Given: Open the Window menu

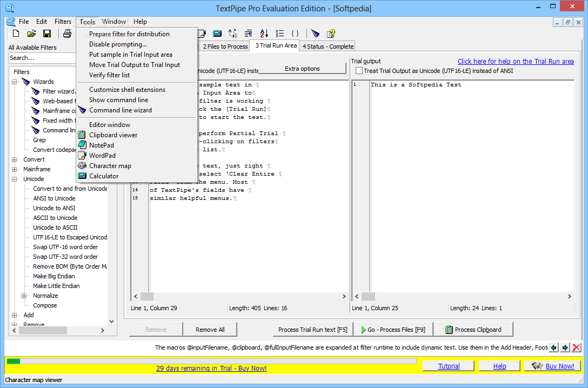Looking at the screenshot, I should [114, 22].
